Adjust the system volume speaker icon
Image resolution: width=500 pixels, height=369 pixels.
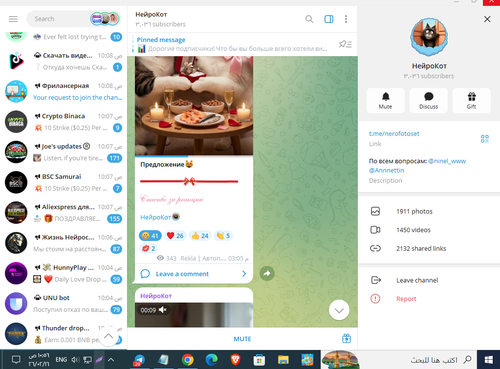tap(75, 360)
